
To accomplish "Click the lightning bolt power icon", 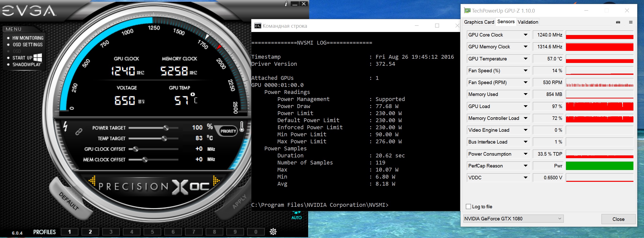I will pos(65,126).
